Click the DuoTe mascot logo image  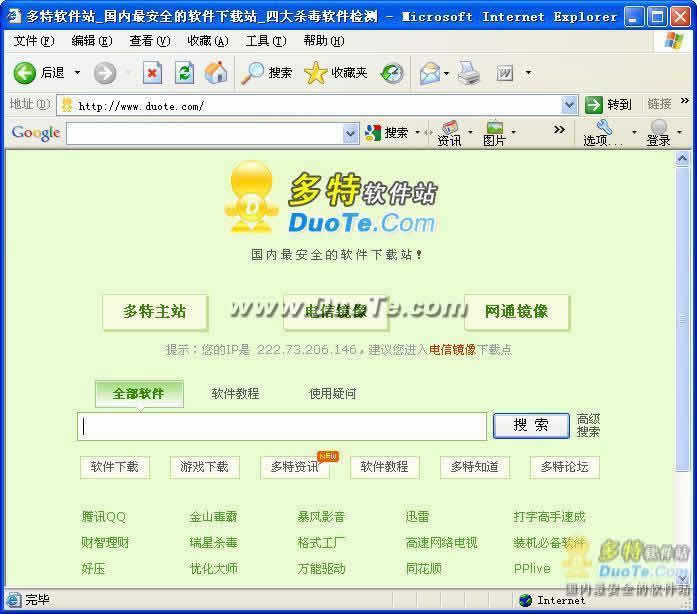(252, 197)
